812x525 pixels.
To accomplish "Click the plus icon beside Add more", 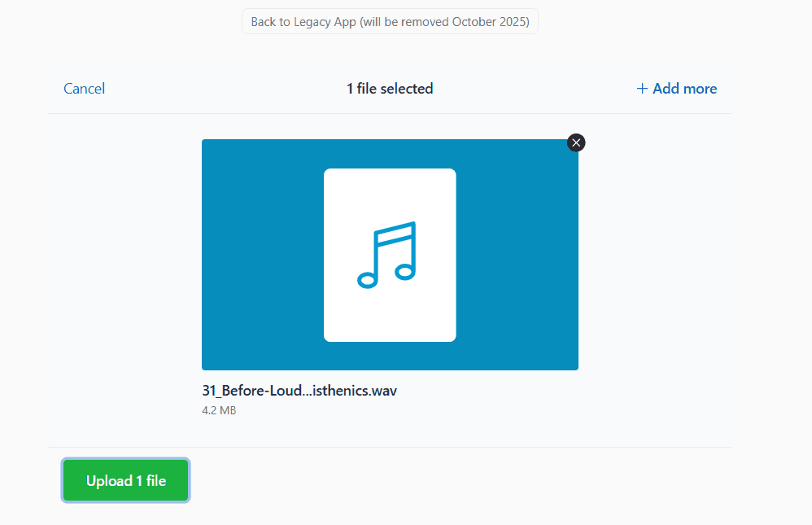I will pyautogui.click(x=642, y=89).
